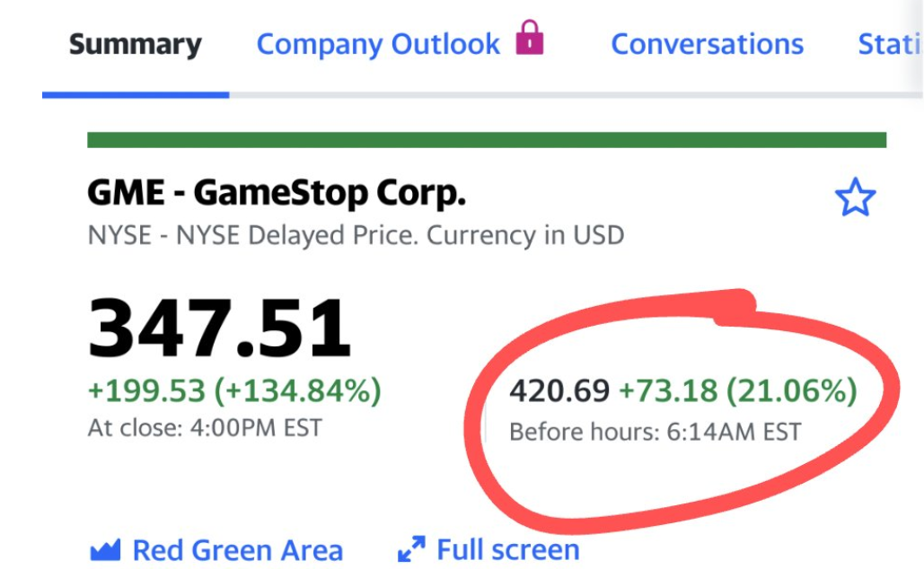Click the purple lock icon
Screen dimensions: 924x569
coord(530,39)
